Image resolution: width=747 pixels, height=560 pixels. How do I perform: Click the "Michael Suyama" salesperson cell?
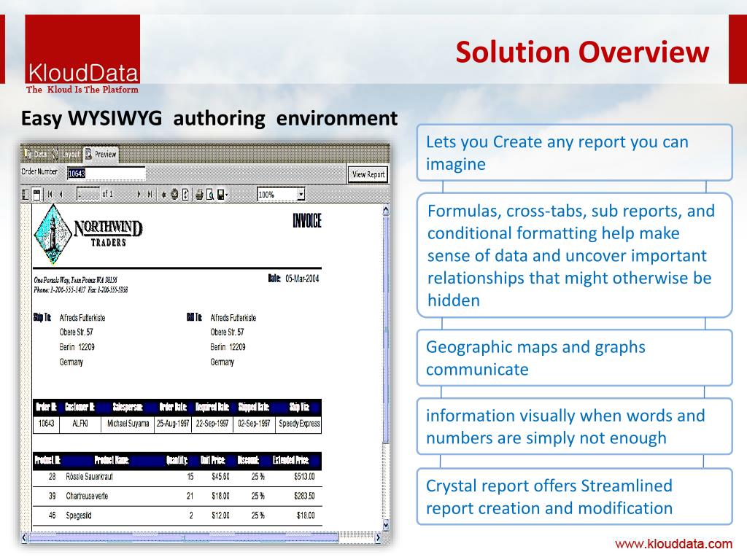(128, 424)
